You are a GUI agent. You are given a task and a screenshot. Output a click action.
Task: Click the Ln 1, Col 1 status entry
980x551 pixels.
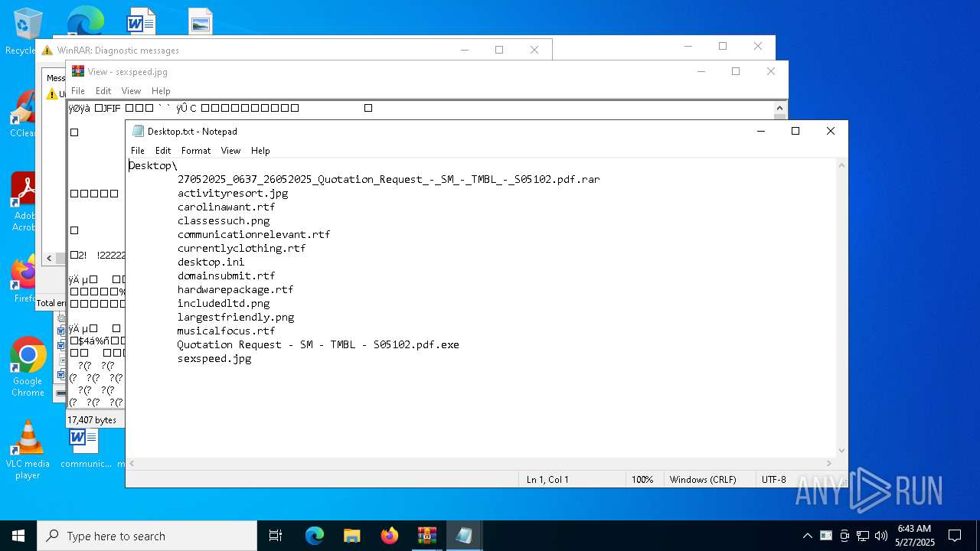pyautogui.click(x=547, y=480)
